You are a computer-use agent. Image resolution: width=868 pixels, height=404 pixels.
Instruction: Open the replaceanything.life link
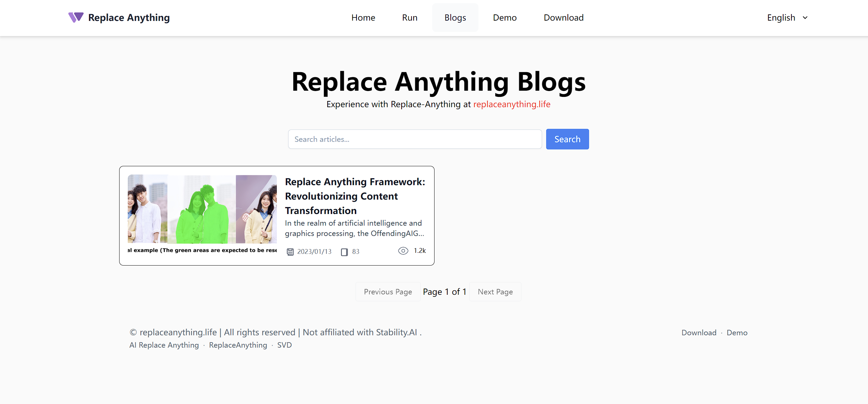511,104
